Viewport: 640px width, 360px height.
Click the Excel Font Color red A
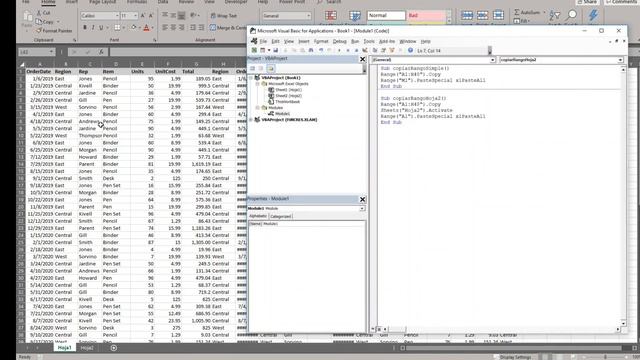(x=146, y=28)
